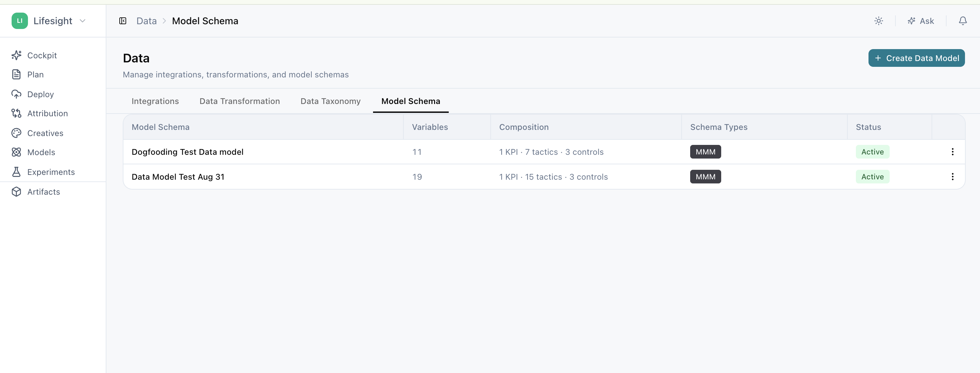Screen dimensions: 980x373
Task: Expand the Lifesight workspace dropdown
Action: (x=83, y=21)
